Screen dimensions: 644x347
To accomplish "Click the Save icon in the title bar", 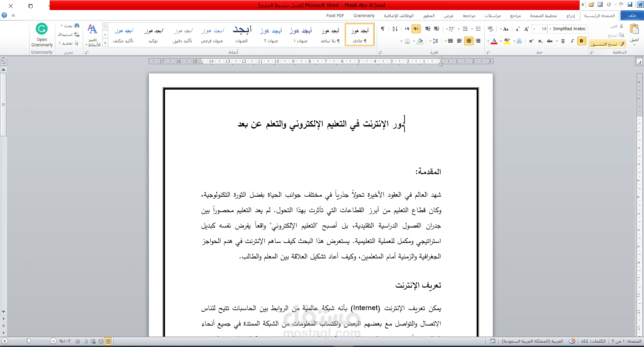I will tap(630, 5).
